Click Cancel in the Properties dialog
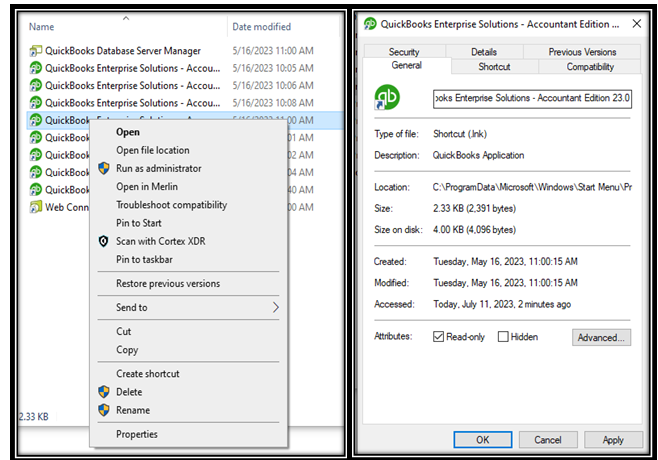This screenshot has width=658, height=460. (548, 440)
